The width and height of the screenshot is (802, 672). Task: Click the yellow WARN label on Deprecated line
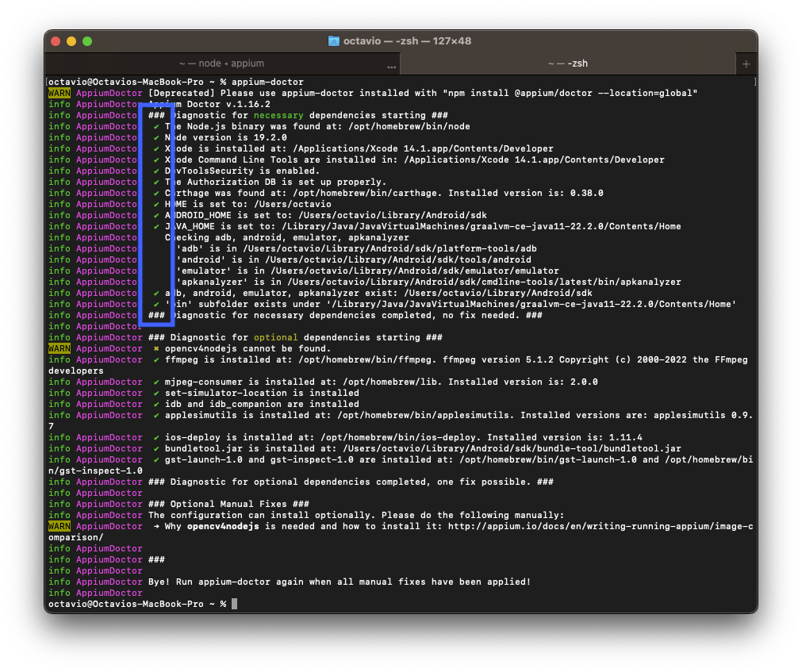tap(59, 93)
